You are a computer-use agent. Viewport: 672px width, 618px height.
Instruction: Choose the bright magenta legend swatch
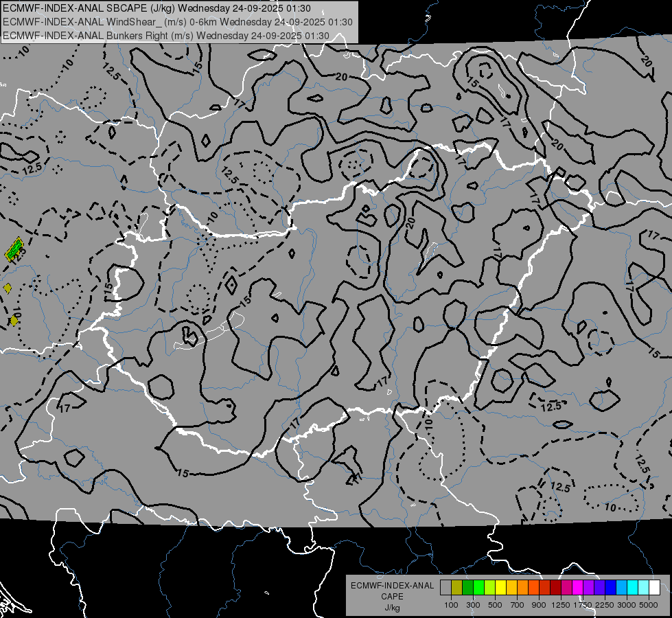tap(578, 588)
